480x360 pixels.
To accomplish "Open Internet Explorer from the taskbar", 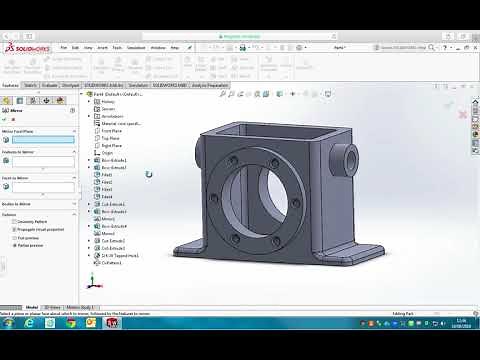I will pyautogui.click(x=29, y=323).
